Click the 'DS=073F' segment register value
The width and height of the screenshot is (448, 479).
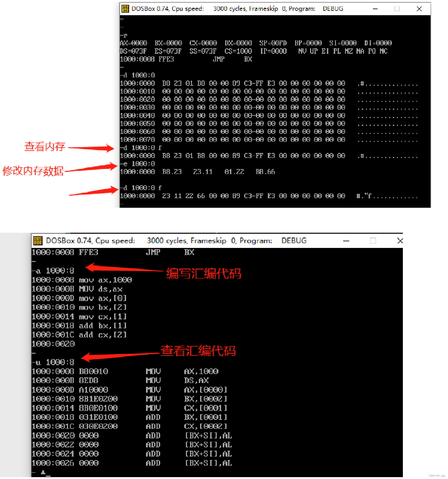click(133, 51)
